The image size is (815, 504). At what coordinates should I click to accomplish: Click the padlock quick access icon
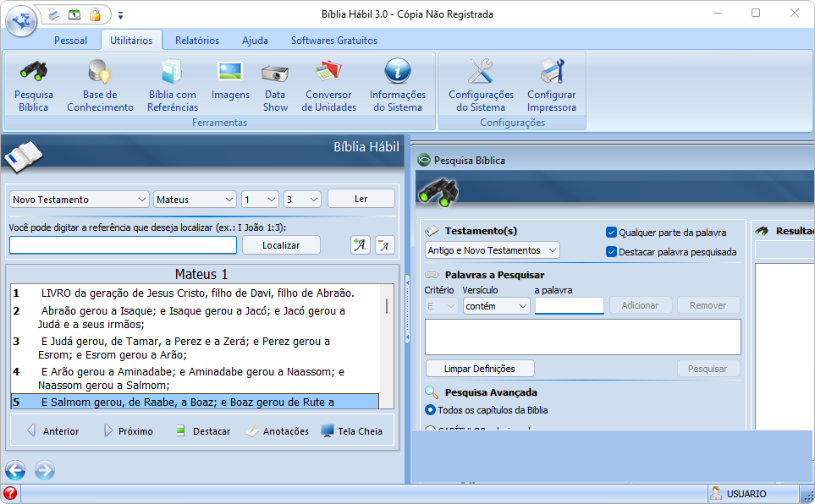click(95, 14)
